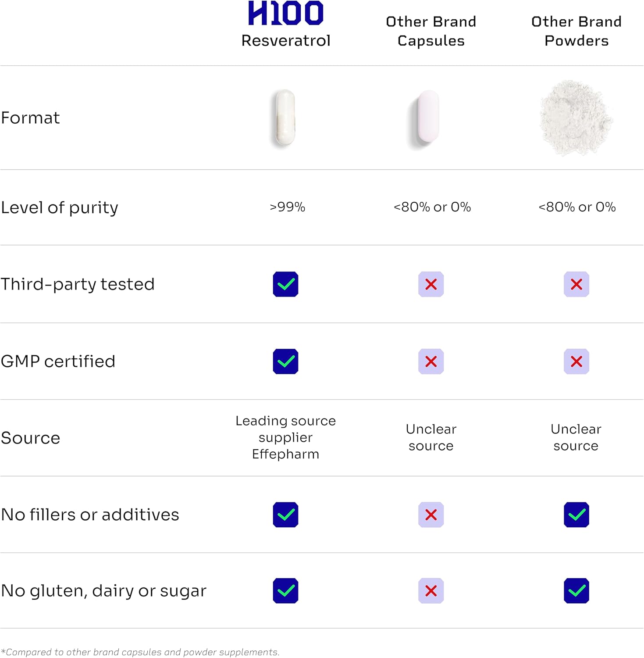Viewport: 644px width, 658px height.
Task: Click the Leading source supplier Effepharm text
Action: (x=285, y=437)
